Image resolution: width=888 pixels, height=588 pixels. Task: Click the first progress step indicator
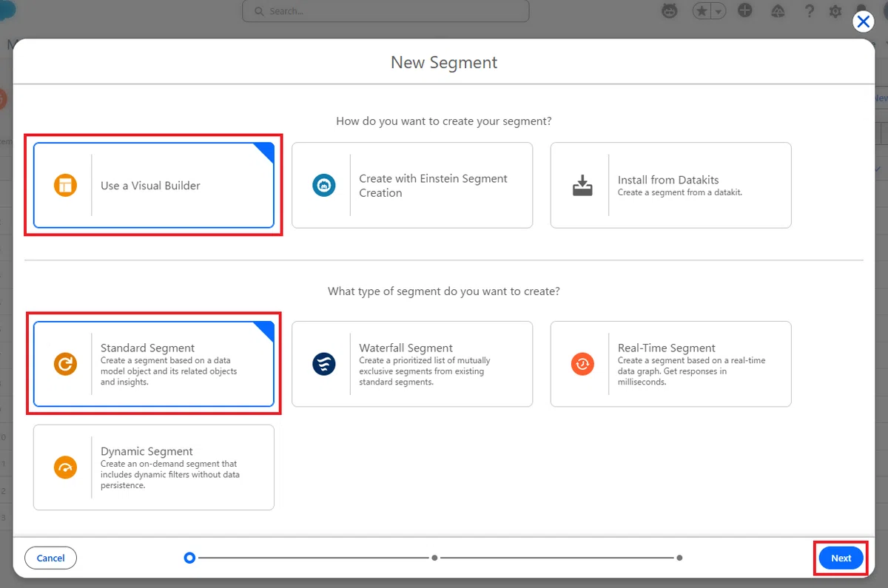[189, 558]
